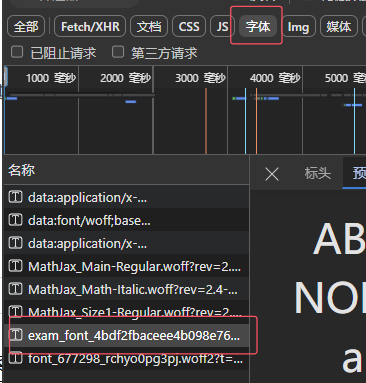The width and height of the screenshot is (366, 383).
Task: Click font icon of MathJax_Main-Regular.woff entry
Action: pos(15,266)
